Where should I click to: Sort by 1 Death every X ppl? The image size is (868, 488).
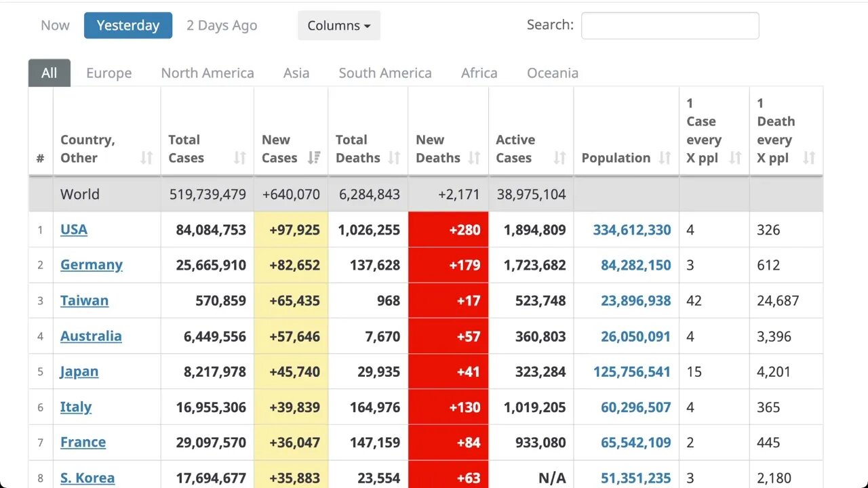[x=808, y=158]
